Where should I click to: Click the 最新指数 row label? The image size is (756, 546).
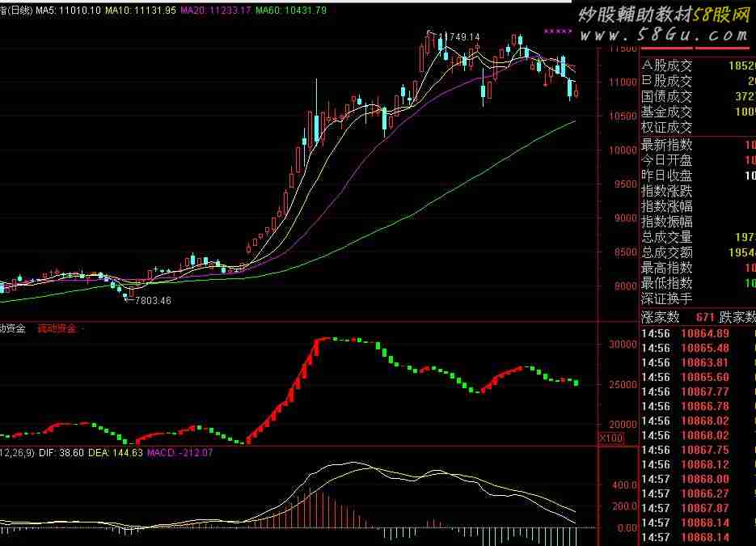(666, 145)
